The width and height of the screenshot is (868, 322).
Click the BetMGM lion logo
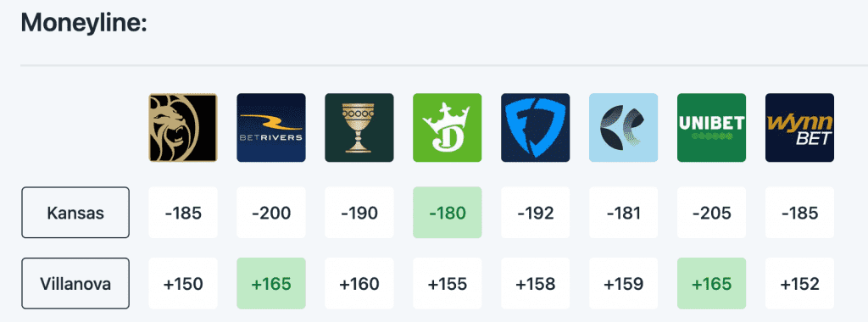183,128
